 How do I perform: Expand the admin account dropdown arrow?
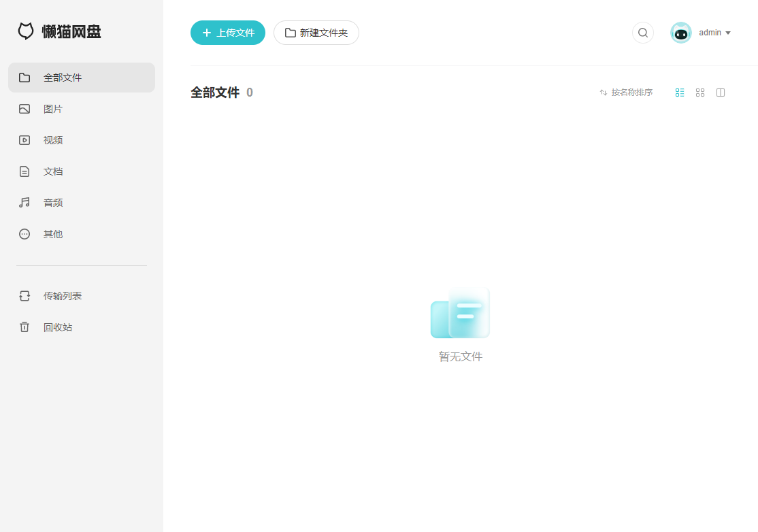click(728, 33)
